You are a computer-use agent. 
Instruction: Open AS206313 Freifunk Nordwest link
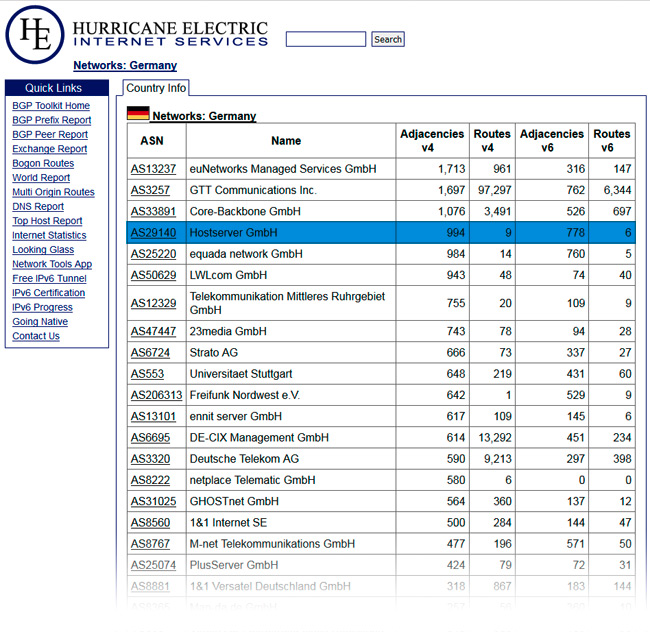(156, 395)
